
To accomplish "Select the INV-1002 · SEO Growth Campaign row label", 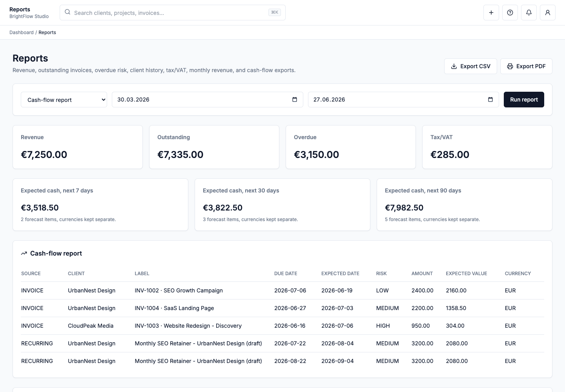I will point(179,290).
